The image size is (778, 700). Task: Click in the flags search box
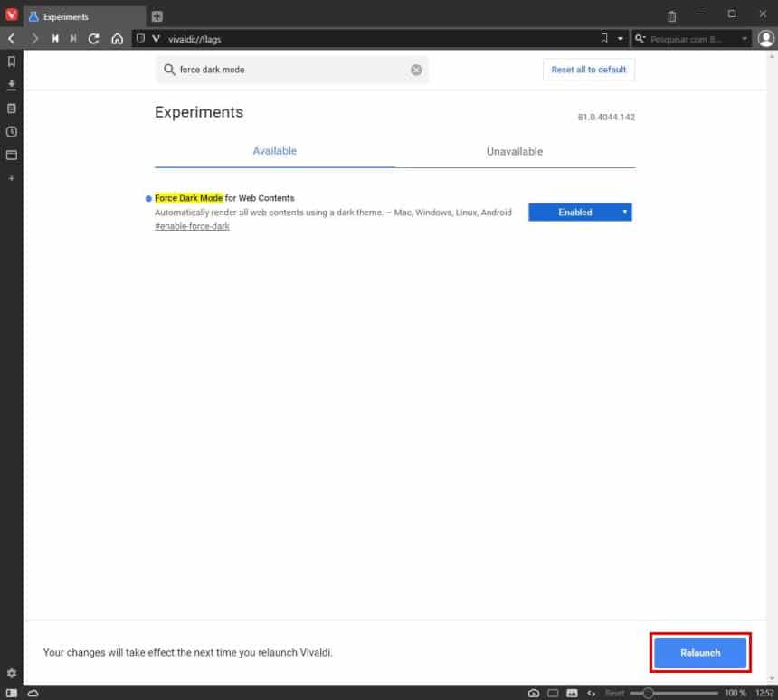[291, 70]
